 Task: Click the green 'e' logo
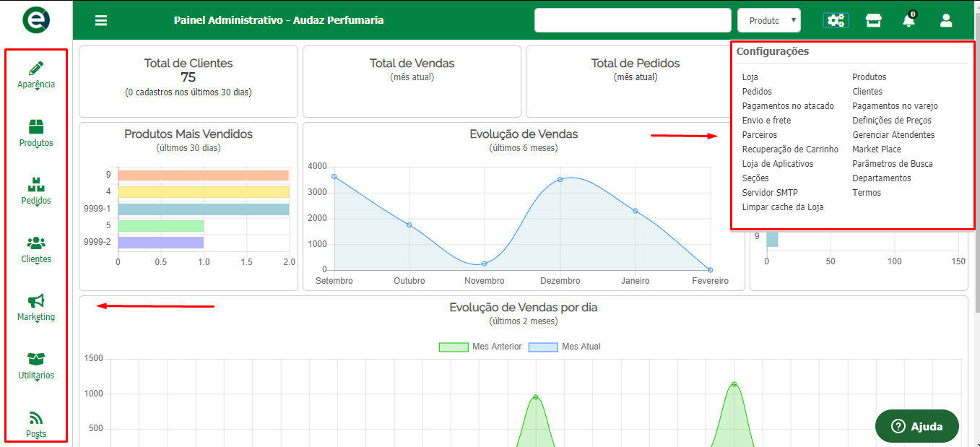36,19
